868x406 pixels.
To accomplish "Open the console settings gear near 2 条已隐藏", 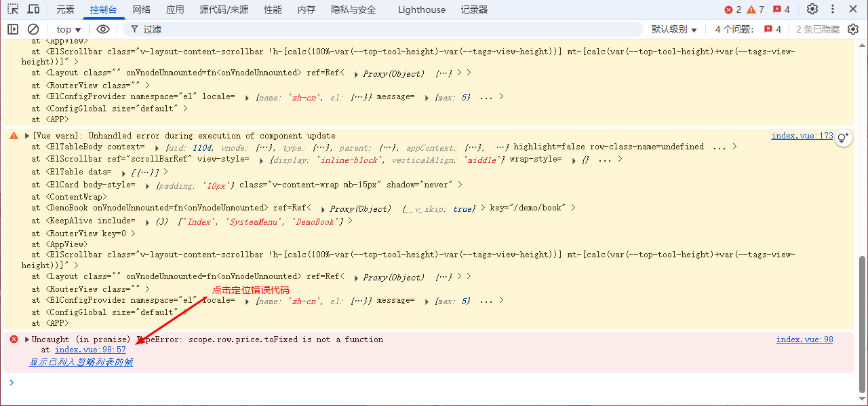I will point(853,29).
